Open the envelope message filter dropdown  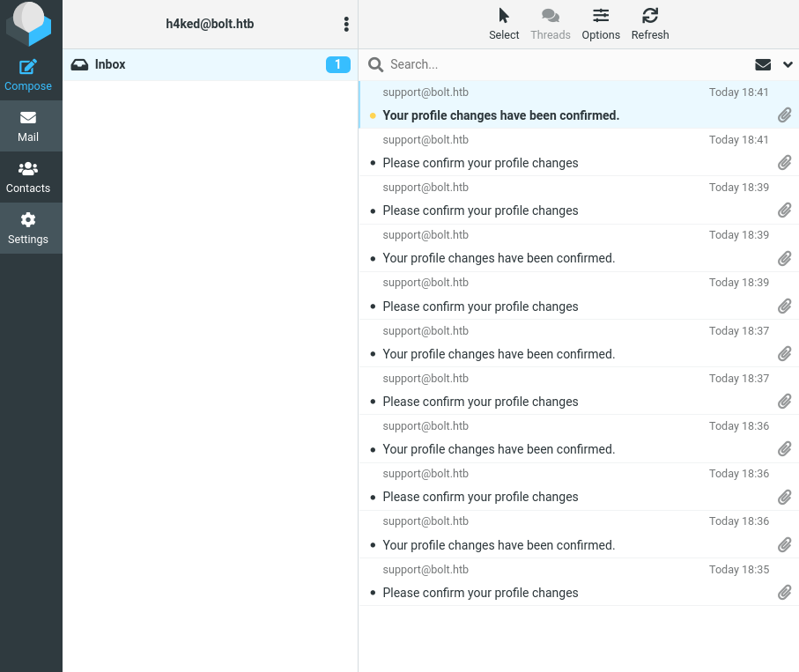point(763,64)
